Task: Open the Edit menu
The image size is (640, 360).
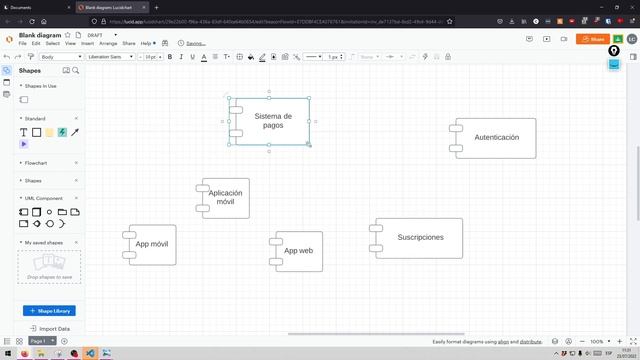Action: (x=36, y=43)
